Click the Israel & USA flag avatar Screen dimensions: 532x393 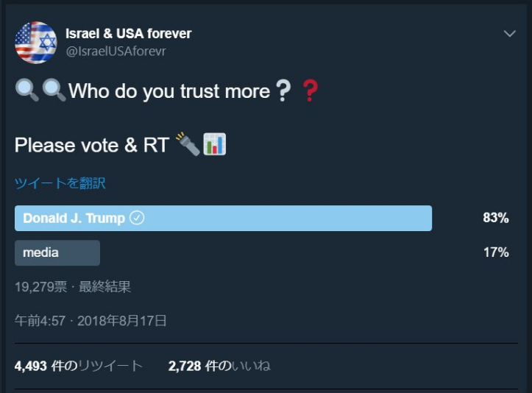coord(36,43)
